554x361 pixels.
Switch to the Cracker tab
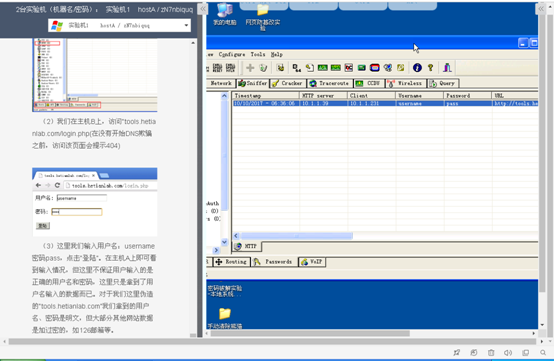[288, 83]
